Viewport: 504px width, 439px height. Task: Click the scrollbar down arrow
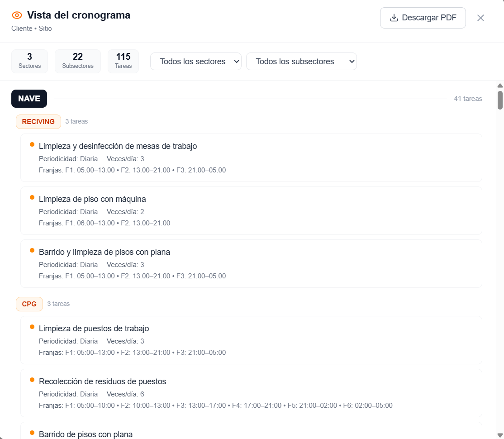click(x=500, y=435)
